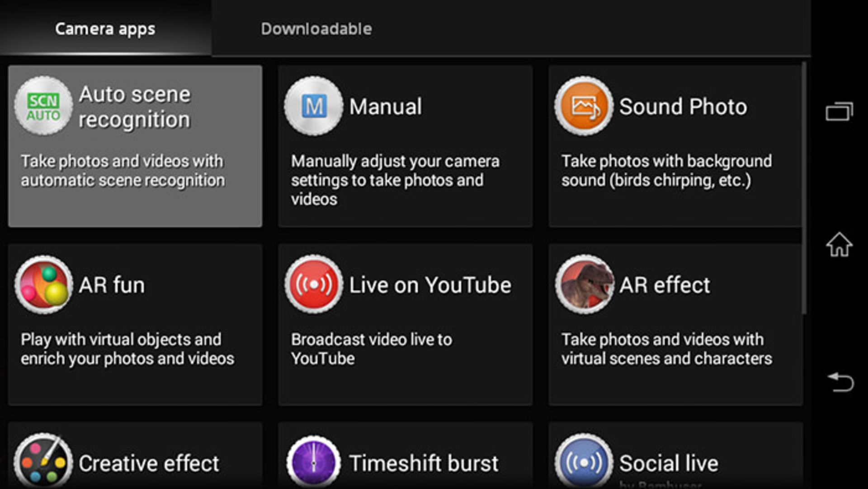Click the vertical scrollbar thumb
Image resolution: width=868 pixels, height=489 pixels.
[804, 188]
